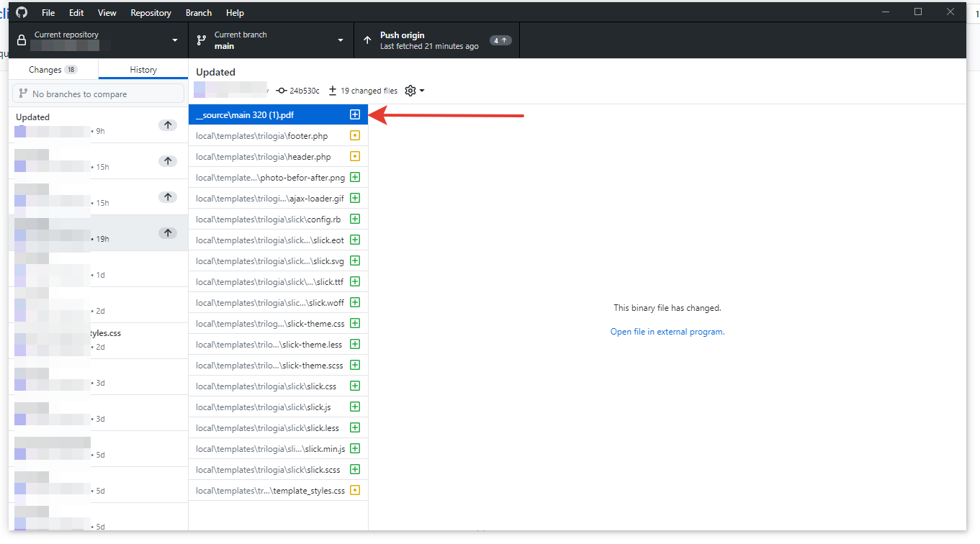Click added icon next to slick-theme.scss

click(354, 365)
